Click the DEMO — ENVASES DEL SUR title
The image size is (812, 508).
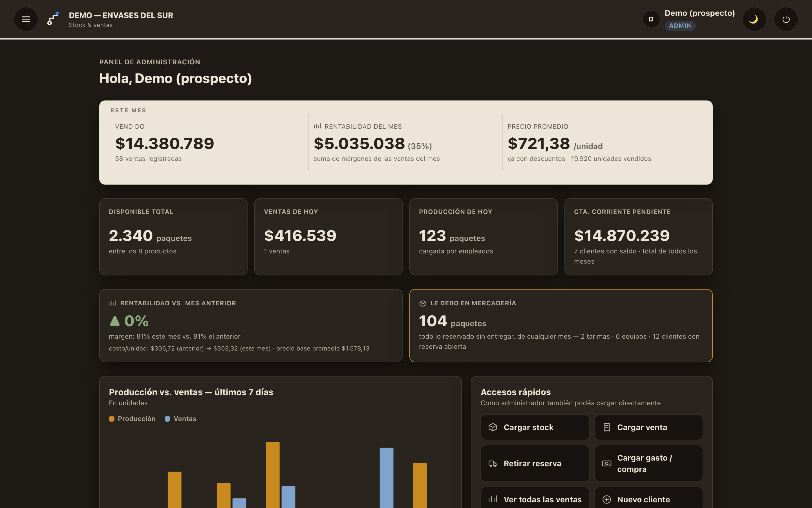point(121,15)
